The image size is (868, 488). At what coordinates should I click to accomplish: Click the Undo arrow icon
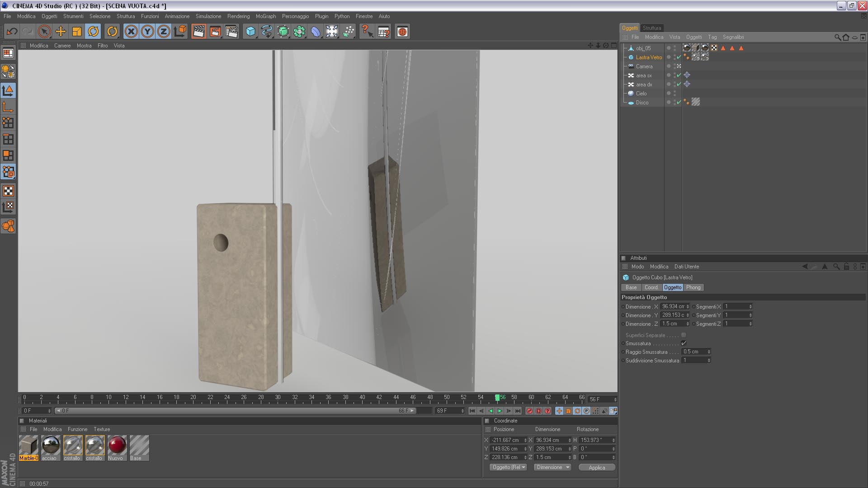[x=12, y=32]
